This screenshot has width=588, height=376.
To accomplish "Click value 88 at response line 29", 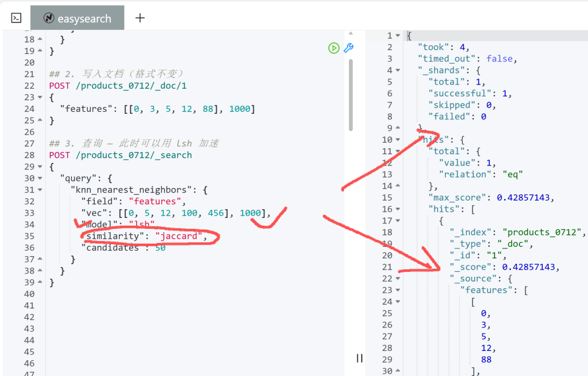I will point(486,360).
